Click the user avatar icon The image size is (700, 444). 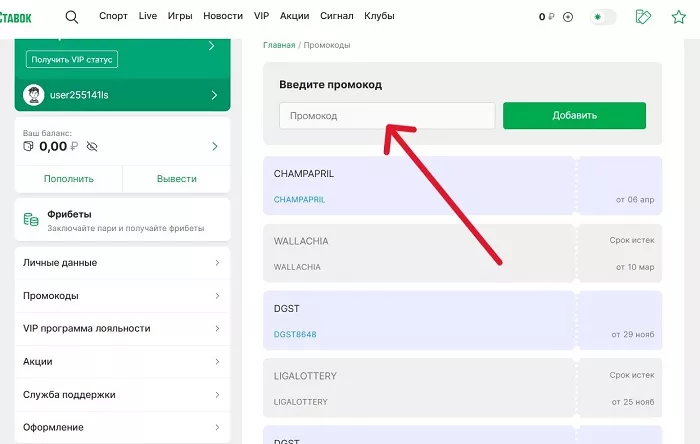tap(34, 95)
